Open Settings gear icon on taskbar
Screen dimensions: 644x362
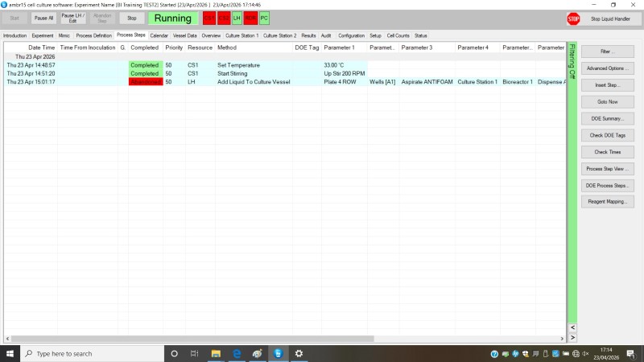pos(299,353)
